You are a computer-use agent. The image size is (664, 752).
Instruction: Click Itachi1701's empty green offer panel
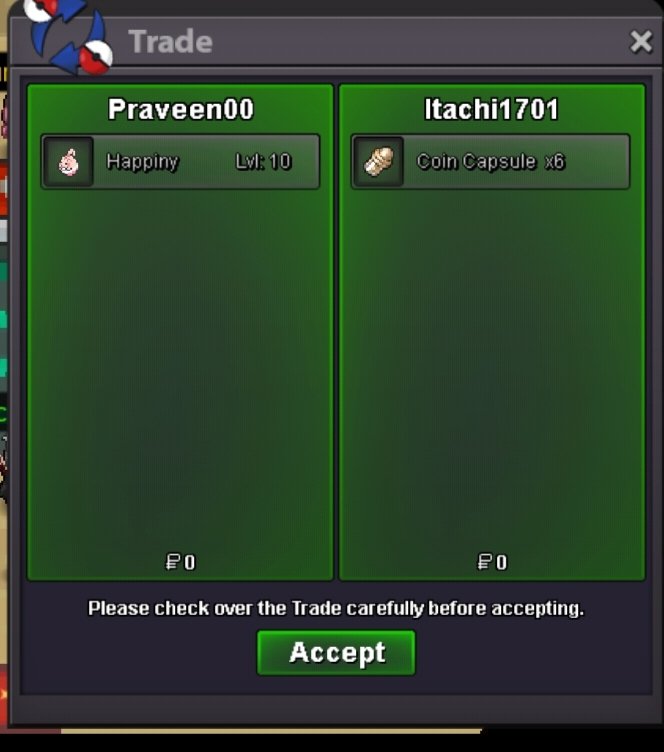[492, 369]
